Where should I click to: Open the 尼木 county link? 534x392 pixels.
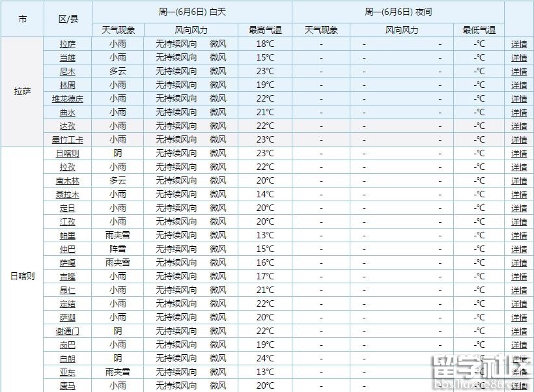[x=68, y=72]
